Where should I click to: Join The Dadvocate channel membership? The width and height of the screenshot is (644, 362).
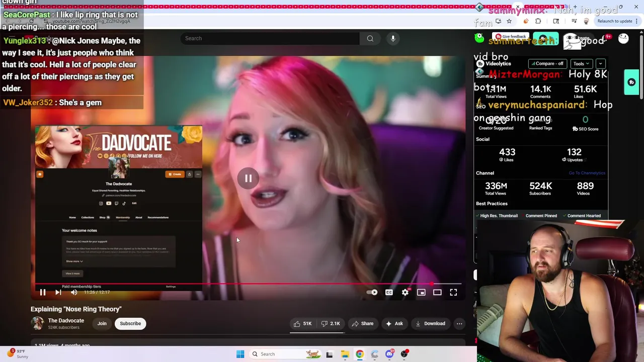point(102,323)
